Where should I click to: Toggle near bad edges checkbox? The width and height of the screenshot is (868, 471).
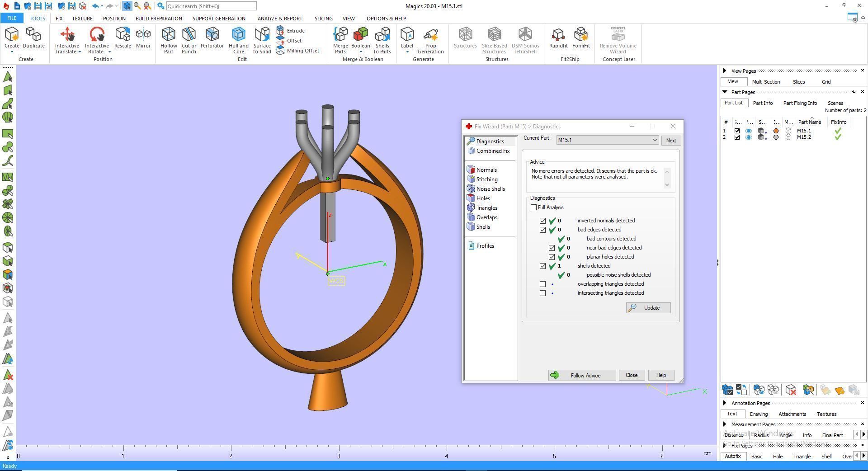click(x=552, y=248)
